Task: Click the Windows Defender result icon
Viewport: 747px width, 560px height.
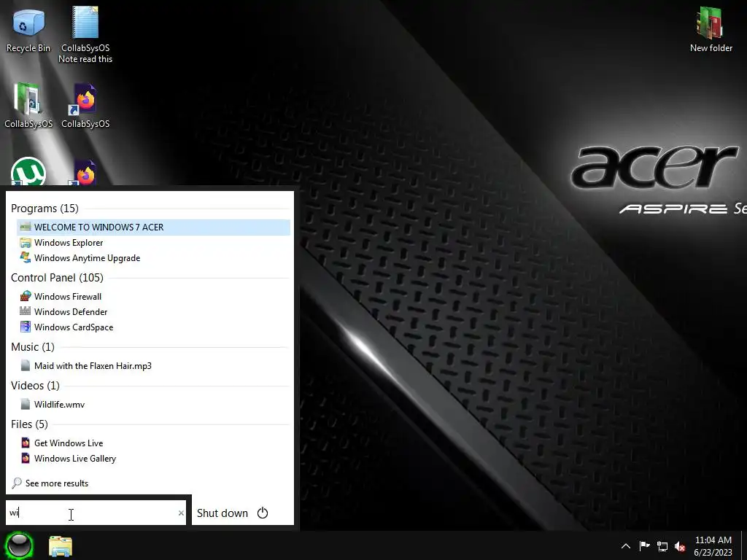Action: (x=26, y=311)
